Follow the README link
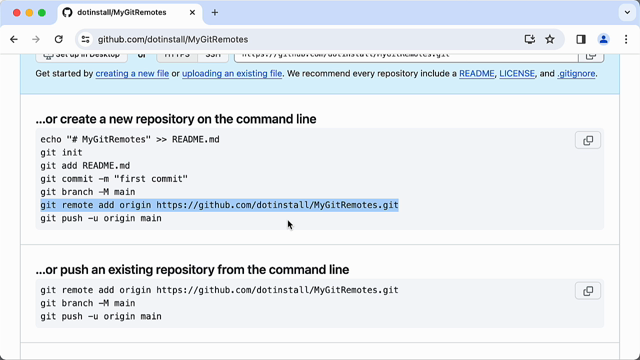 tap(476, 73)
